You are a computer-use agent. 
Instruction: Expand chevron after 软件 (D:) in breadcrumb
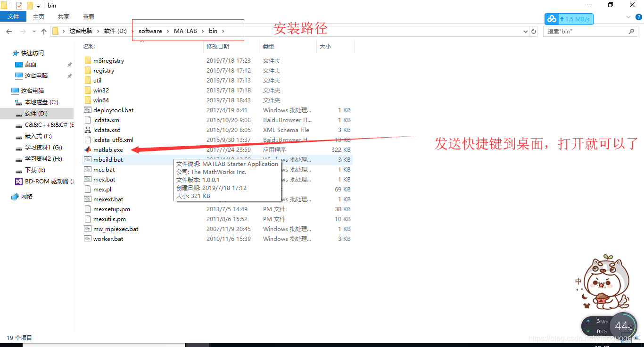coord(132,31)
